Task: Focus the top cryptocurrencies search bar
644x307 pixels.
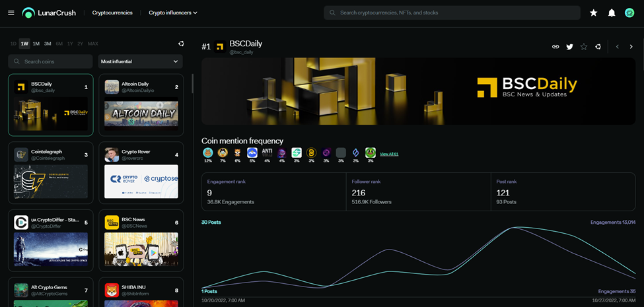Action: coord(452,13)
